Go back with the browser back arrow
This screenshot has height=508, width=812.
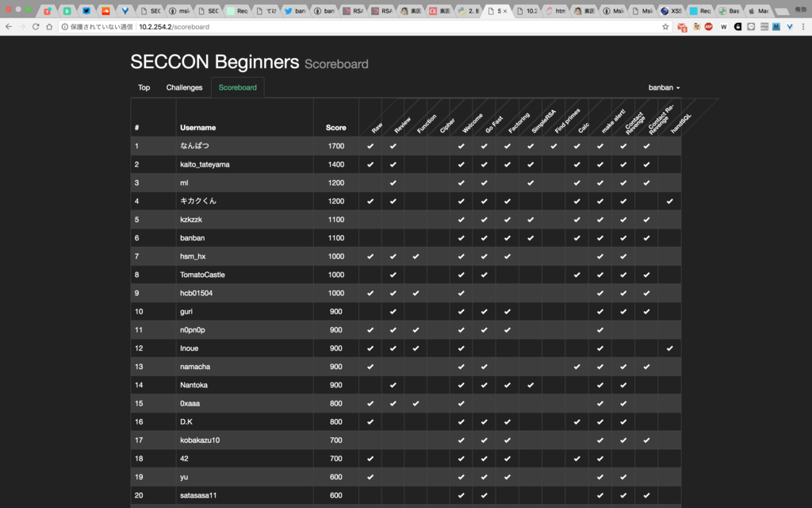pyautogui.click(x=9, y=26)
